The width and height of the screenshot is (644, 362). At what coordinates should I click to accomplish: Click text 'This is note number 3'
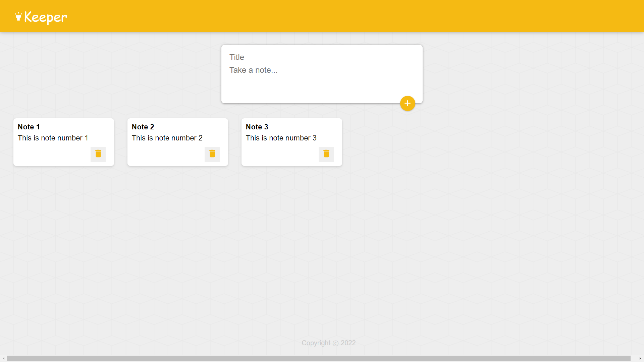click(x=281, y=138)
